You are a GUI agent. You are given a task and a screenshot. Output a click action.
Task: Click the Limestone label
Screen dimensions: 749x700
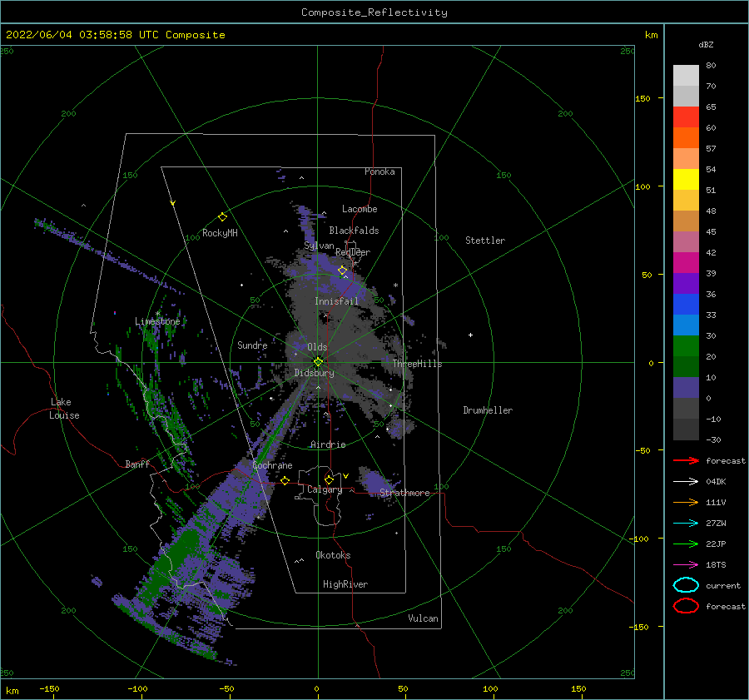point(157,321)
